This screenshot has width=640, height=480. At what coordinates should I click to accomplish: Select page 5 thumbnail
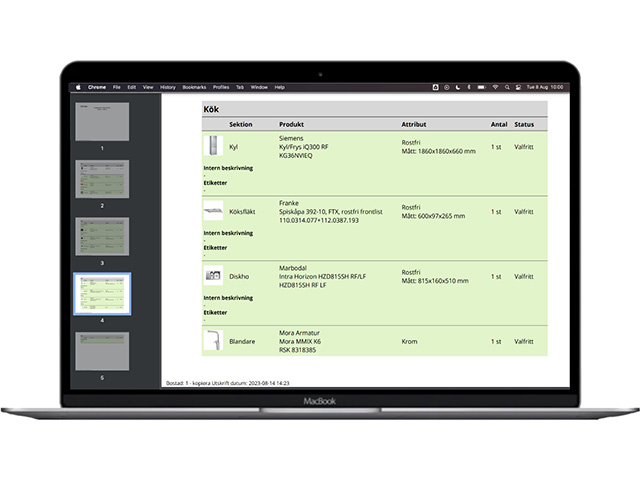[x=102, y=351]
